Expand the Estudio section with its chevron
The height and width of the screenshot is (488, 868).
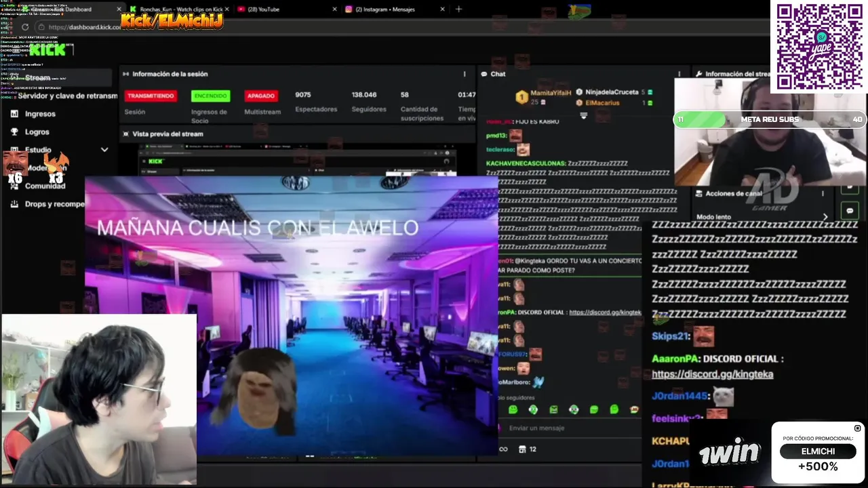coord(104,150)
